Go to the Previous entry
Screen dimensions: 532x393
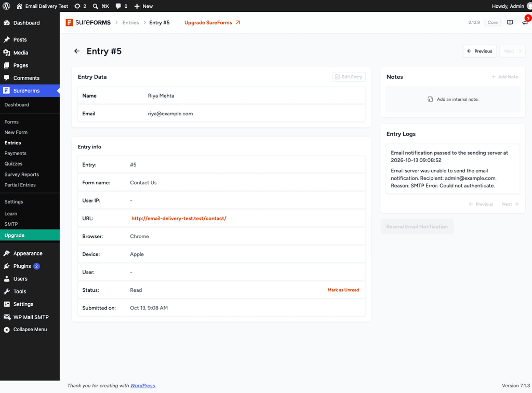pyautogui.click(x=480, y=51)
